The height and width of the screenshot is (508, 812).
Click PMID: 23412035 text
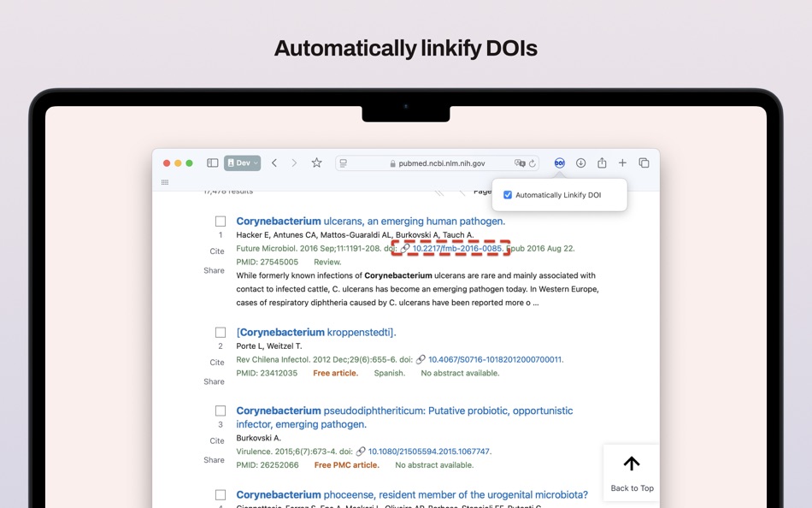click(x=267, y=373)
